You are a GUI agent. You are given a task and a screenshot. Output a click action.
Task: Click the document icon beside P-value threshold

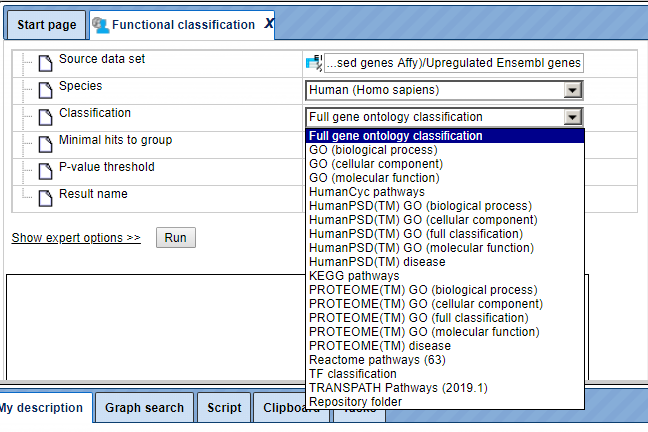(x=45, y=171)
